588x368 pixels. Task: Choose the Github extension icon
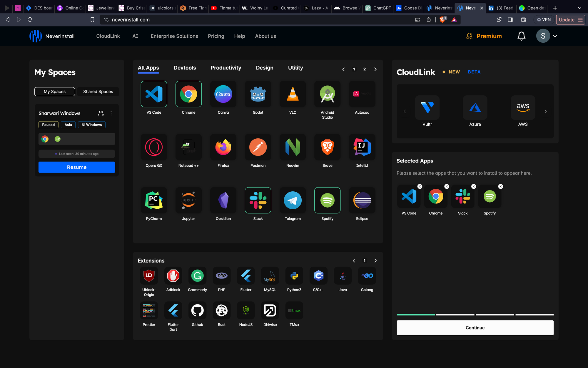tap(197, 311)
